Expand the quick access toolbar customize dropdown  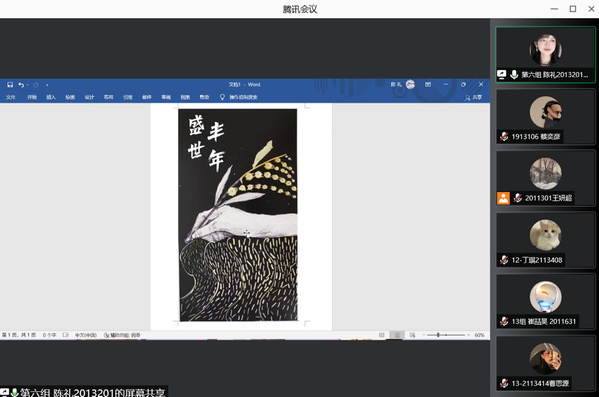47,85
